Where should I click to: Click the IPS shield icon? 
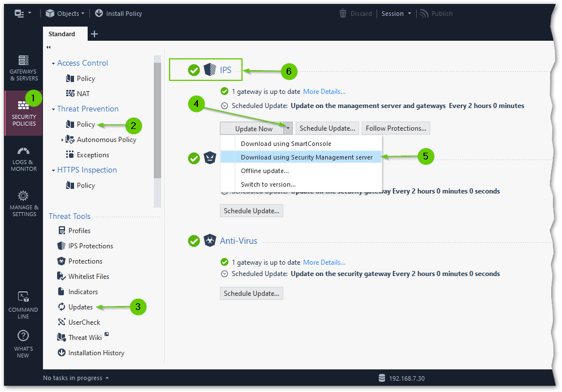[x=210, y=70]
